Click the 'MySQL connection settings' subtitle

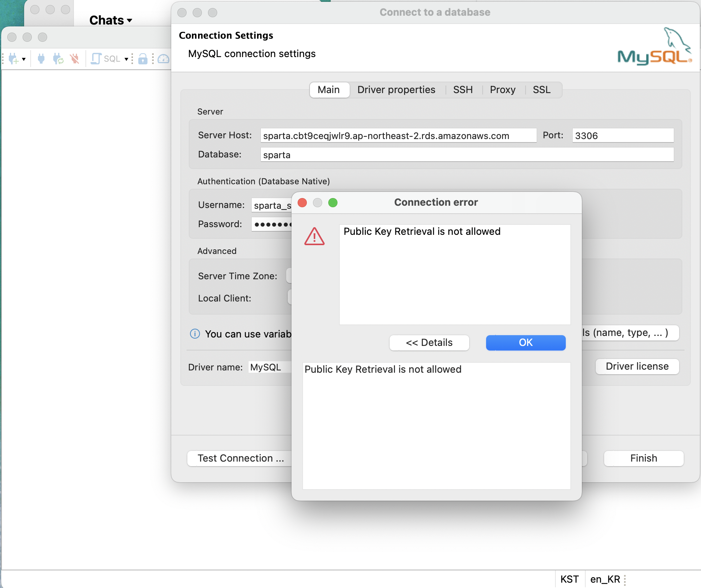252,54
